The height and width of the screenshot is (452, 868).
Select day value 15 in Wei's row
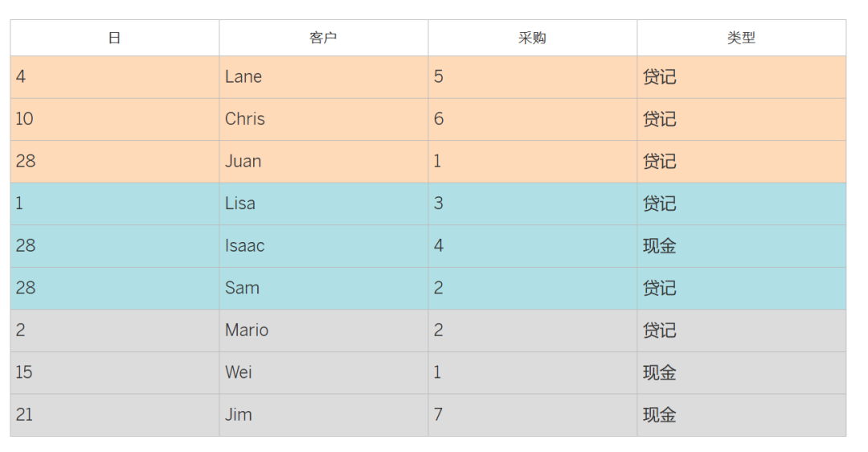(x=24, y=372)
